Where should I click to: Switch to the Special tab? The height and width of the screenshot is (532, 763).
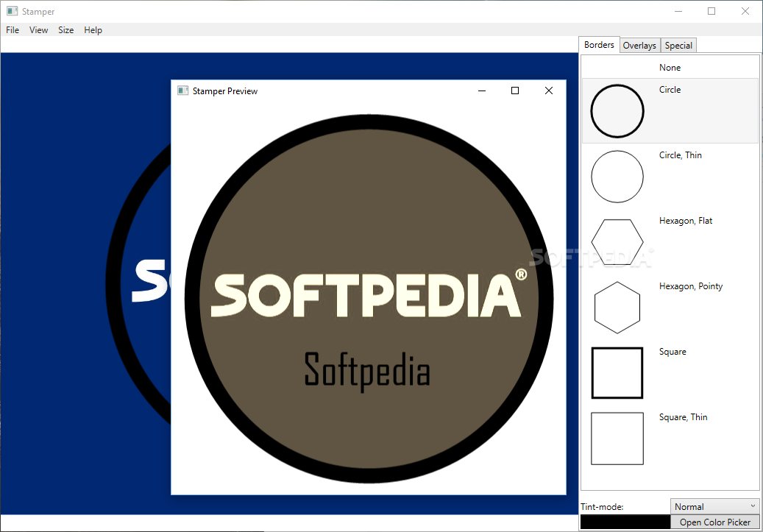678,46
